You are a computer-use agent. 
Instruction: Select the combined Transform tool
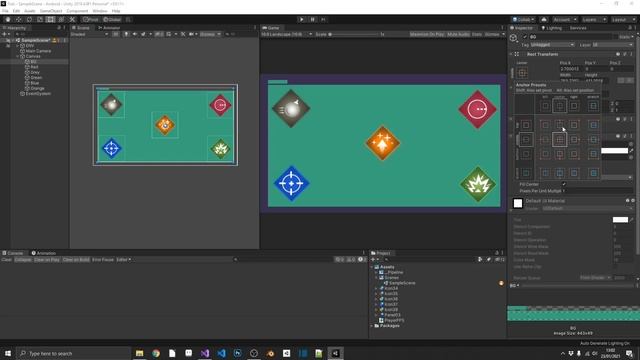61,20
